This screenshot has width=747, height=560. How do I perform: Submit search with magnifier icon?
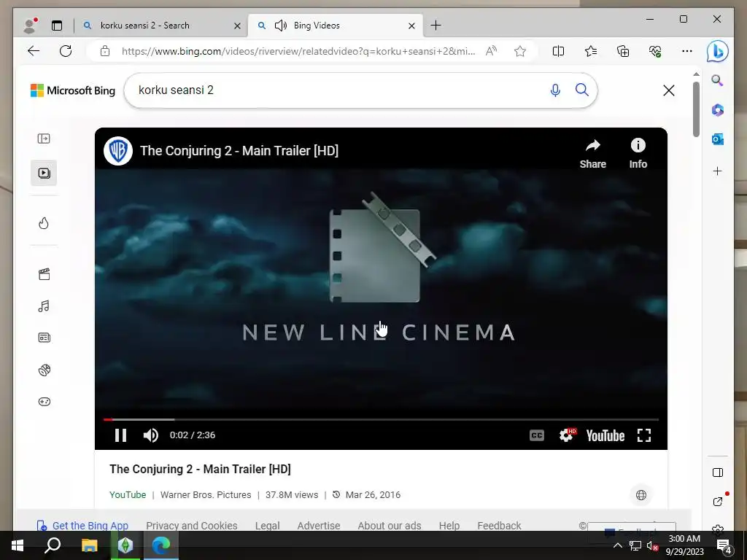581,90
